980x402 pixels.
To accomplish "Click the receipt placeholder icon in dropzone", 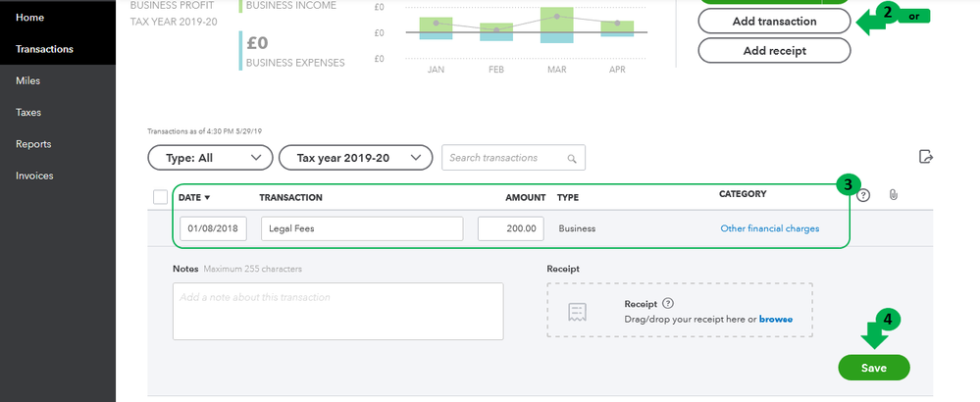I will (x=578, y=311).
